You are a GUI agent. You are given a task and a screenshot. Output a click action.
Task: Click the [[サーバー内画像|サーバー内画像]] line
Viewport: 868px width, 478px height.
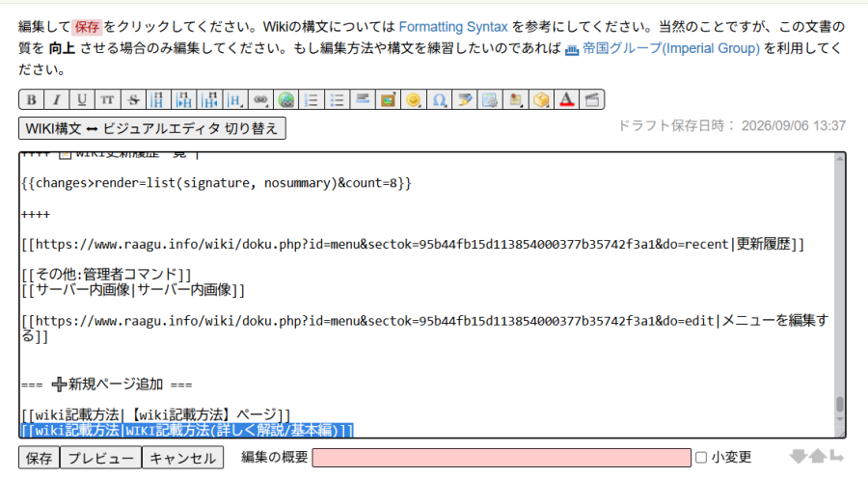[133, 289]
